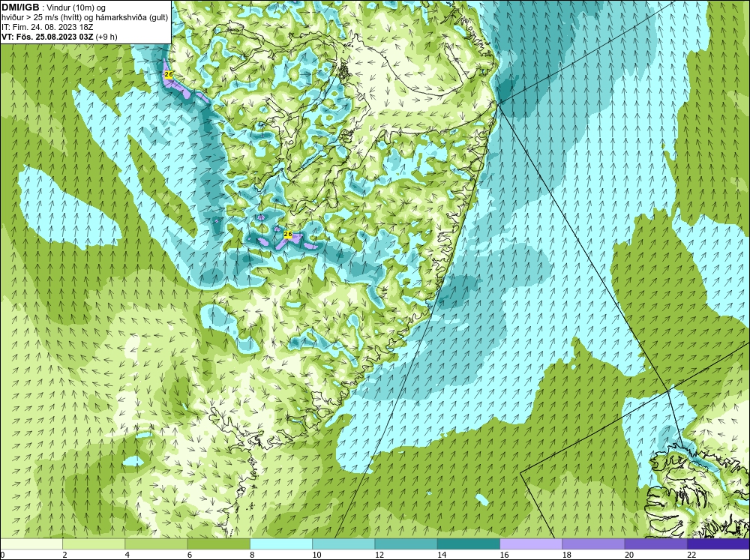The width and height of the screenshot is (750, 560).
Task: Click the 'Vindur (10m) og' text
Action: pyautogui.click(x=77, y=7)
